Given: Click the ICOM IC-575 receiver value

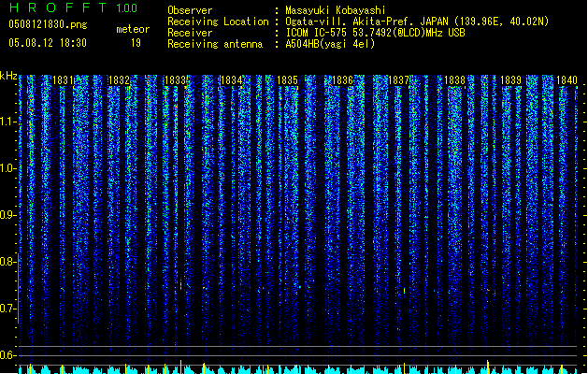Looking at the screenshot, I should coord(376,33).
